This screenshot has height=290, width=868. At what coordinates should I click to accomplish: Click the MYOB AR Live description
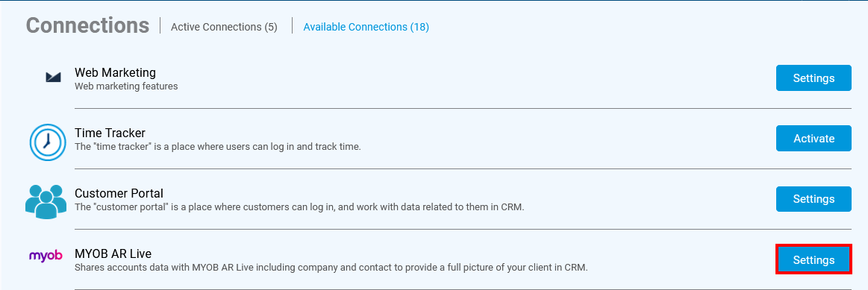click(331, 268)
